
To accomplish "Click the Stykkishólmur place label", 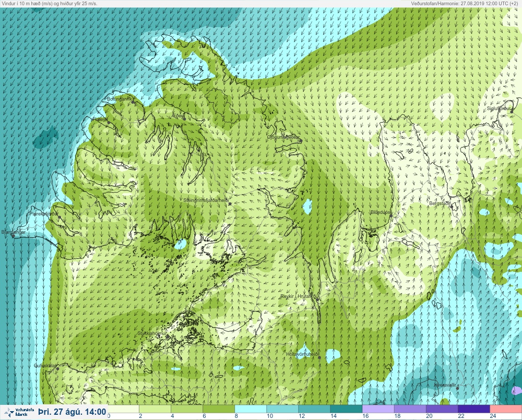I will [x=152, y=333].
